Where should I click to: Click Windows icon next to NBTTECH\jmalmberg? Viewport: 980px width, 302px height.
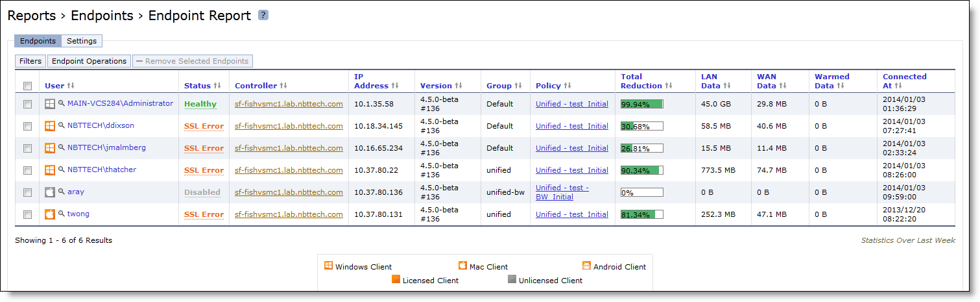(49, 147)
